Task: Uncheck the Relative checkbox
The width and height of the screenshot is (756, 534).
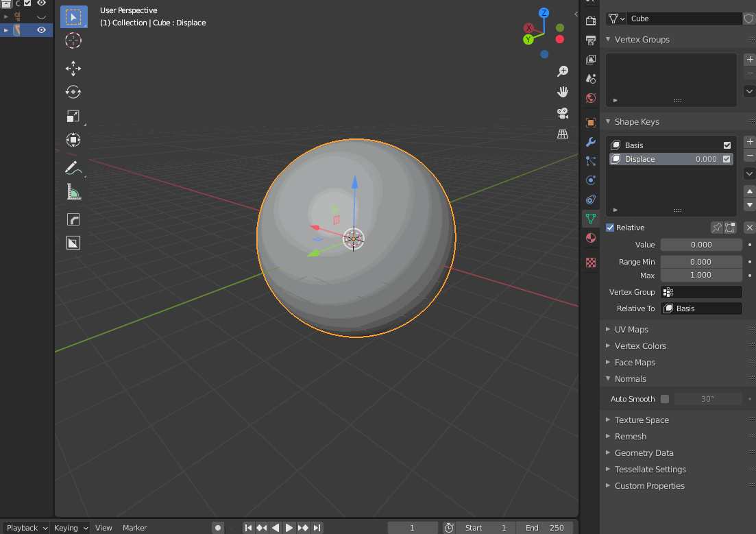Action: coord(610,228)
